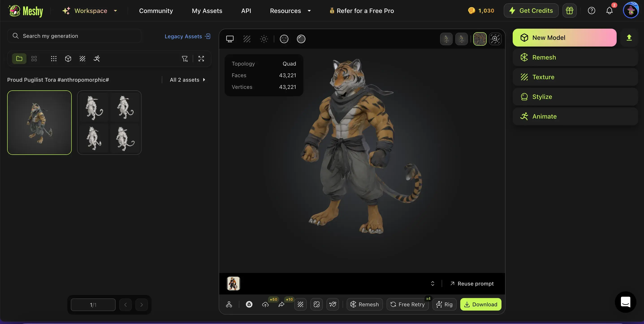Click the Rig button in bottom toolbar
Viewport: 644px width, 324px height.
coord(444,304)
